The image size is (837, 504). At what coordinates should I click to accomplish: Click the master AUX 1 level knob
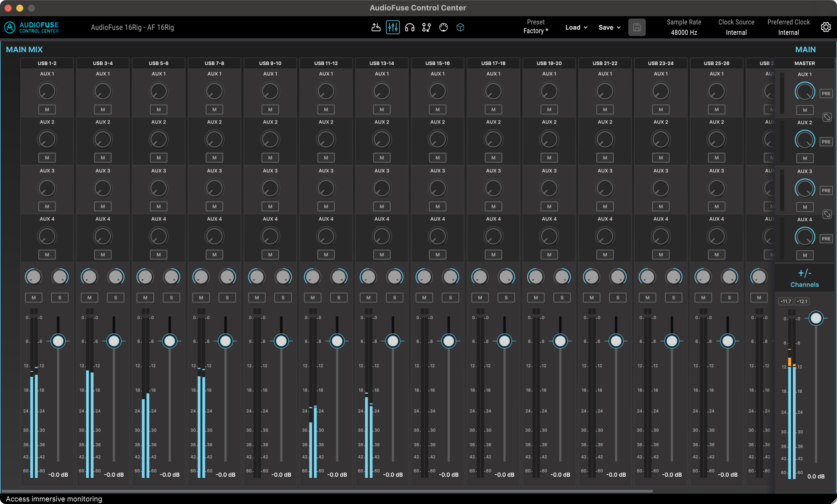point(805,92)
